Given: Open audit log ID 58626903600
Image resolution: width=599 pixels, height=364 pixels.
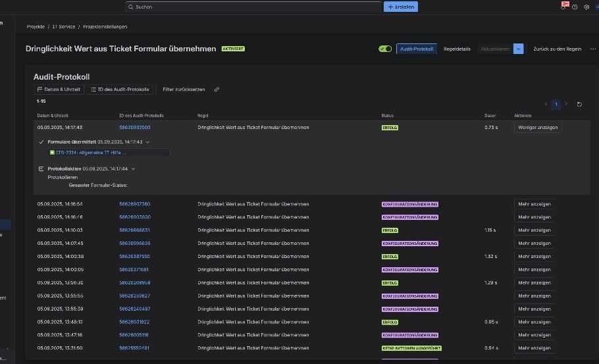Looking at the screenshot, I should [134, 217].
